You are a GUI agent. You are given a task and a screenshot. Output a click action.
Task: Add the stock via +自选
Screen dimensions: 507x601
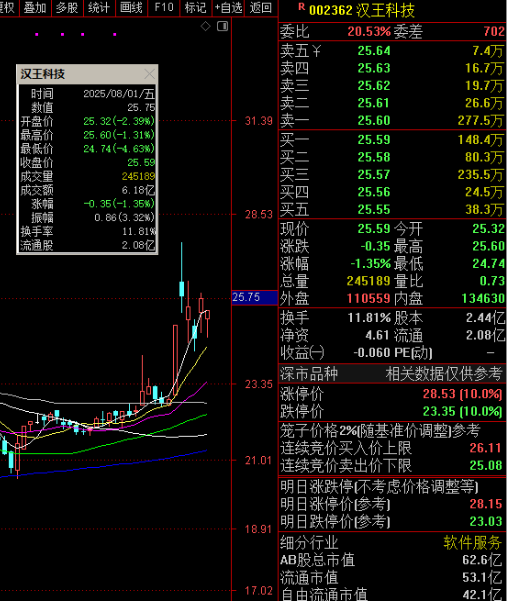pos(228,7)
